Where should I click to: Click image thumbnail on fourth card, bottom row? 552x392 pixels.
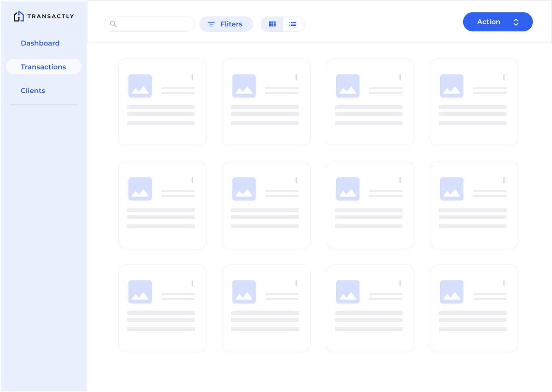click(452, 292)
